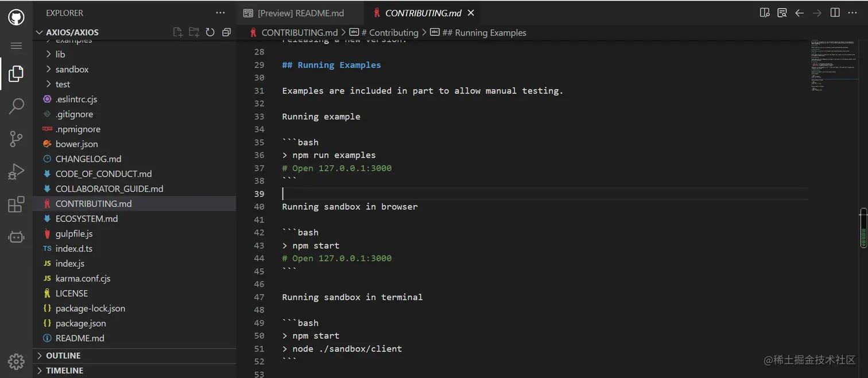This screenshot has width=868, height=378.
Task: Open the GitHub logo home icon
Action: (x=16, y=17)
